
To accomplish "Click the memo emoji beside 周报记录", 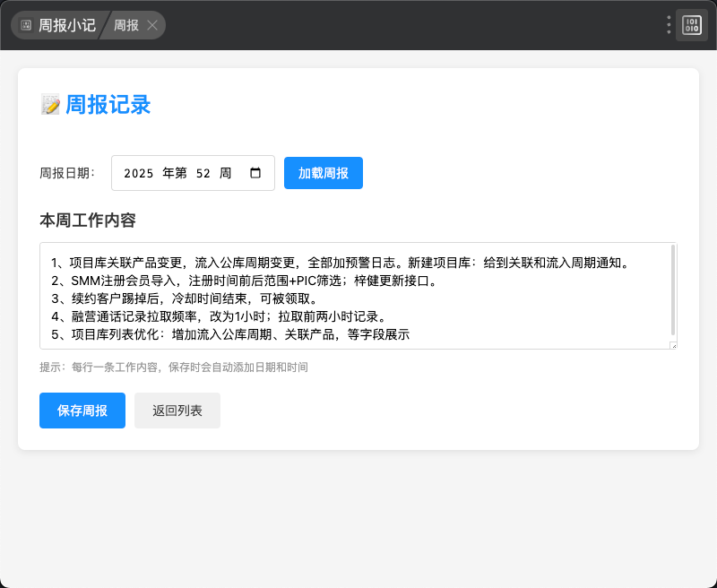I will coord(50,105).
